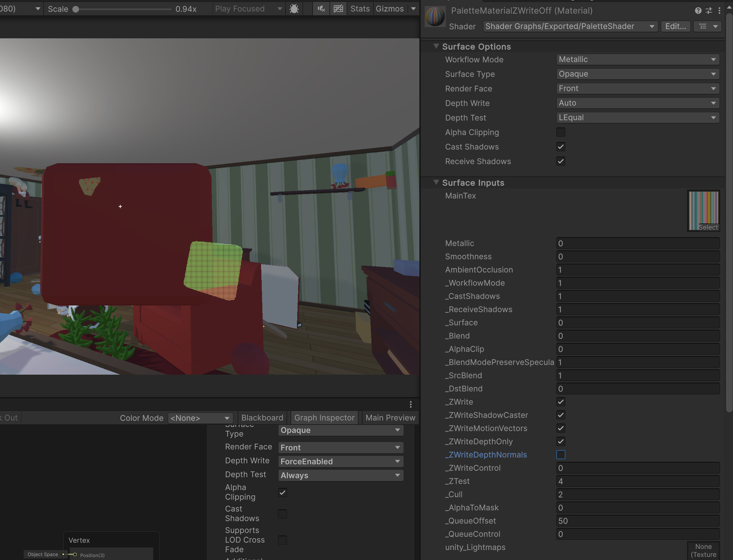Toggle the Stats overlay in Game view
Image resolution: width=733 pixels, height=560 pixels.
coord(360,9)
